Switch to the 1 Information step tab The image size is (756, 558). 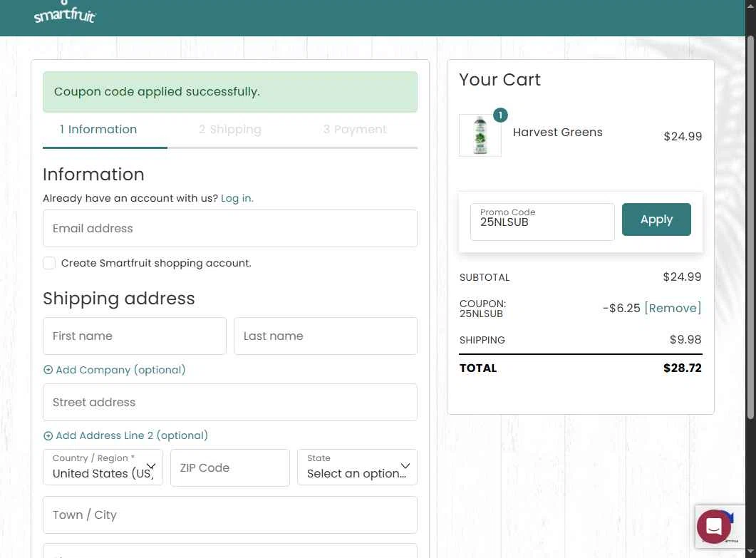tap(98, 129)
